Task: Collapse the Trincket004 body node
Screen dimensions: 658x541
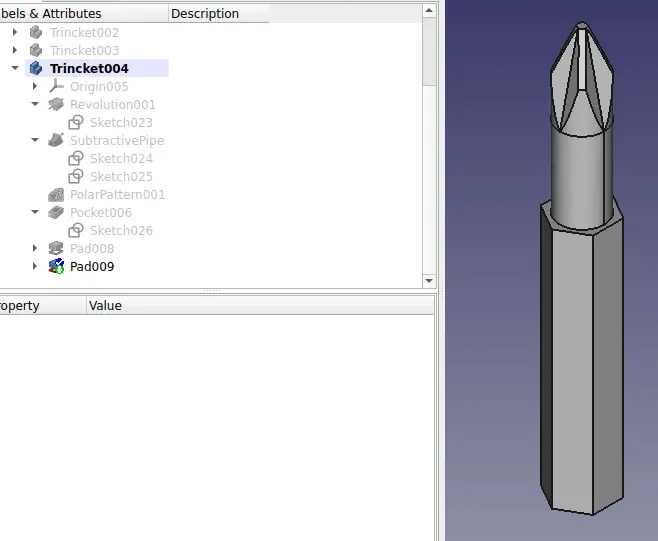Action: (15, 69)
